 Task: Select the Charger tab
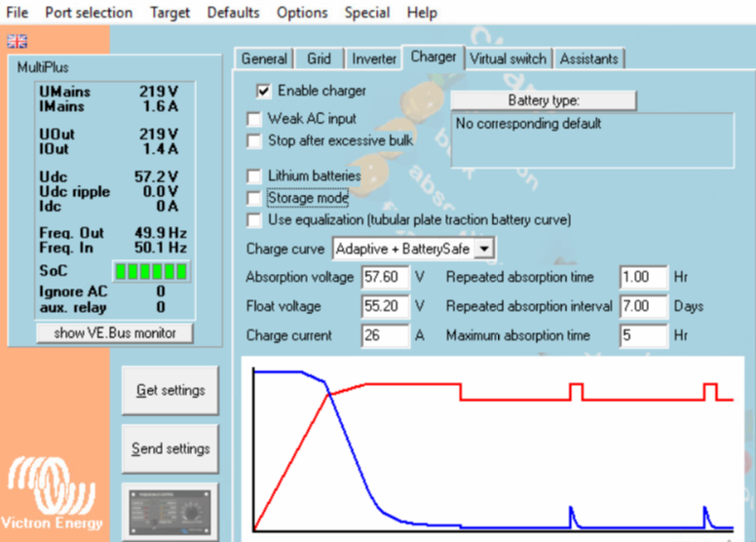(433, 57)
